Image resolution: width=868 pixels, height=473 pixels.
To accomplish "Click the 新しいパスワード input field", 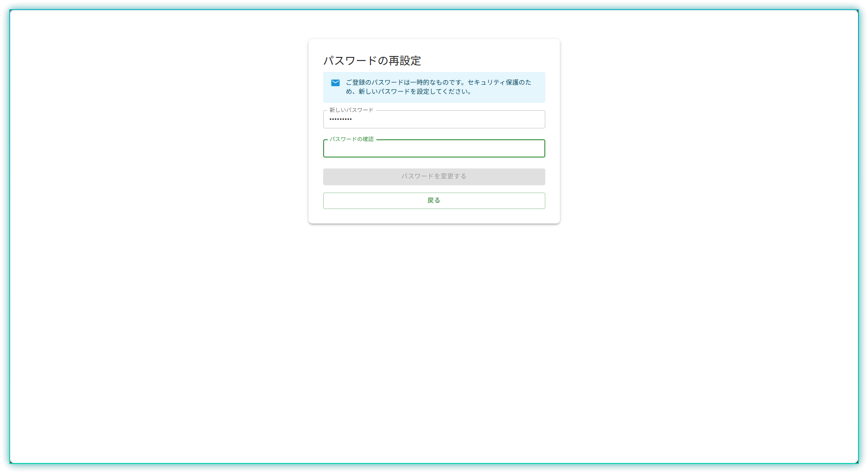I will (x=434, y=119).
